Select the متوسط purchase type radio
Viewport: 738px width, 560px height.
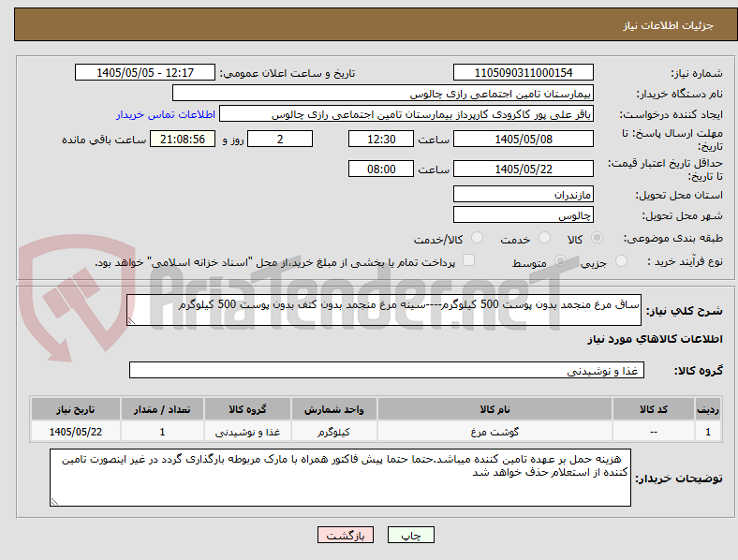560,261
